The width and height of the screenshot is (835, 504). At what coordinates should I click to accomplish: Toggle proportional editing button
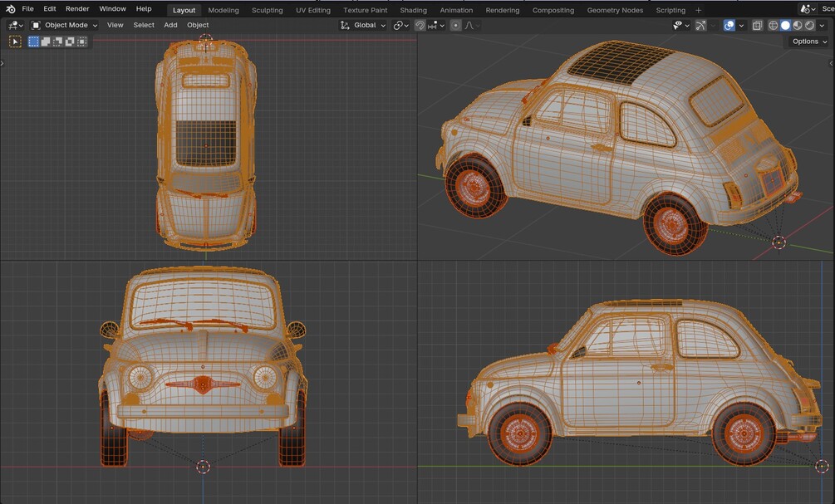[x=455, y=26]
